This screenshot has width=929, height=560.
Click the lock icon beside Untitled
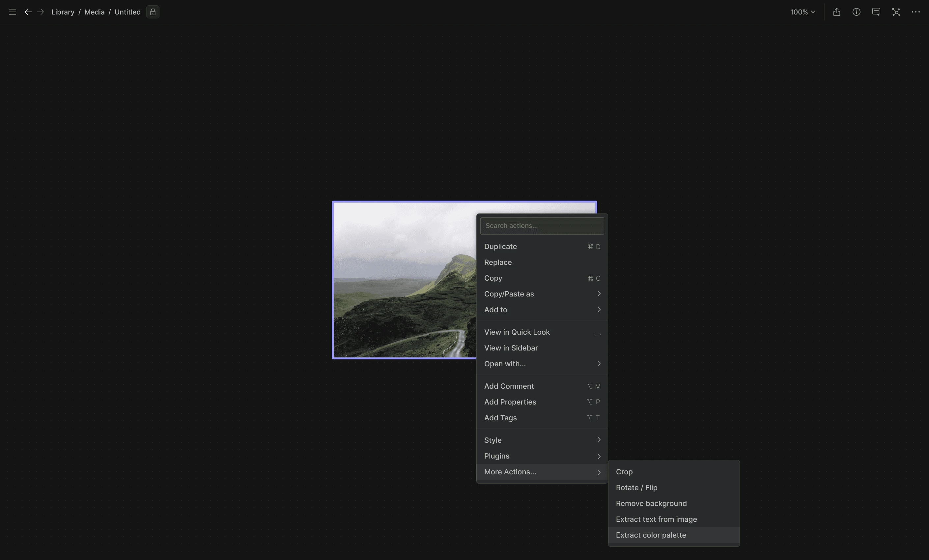point(153,12)
